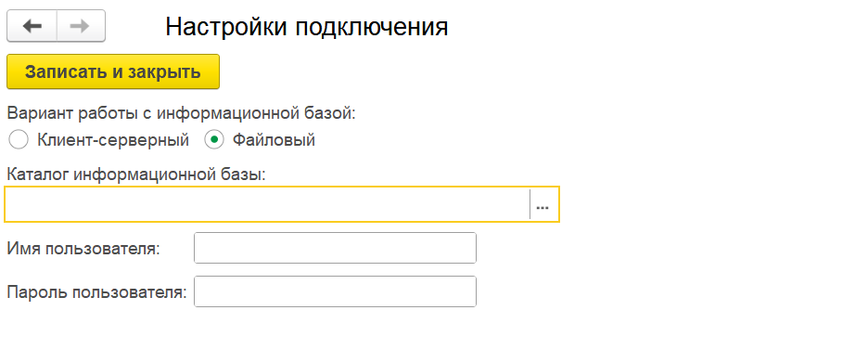Click the Файловый option label text
The height and width of the screenshot is (362, 868).
274,140
